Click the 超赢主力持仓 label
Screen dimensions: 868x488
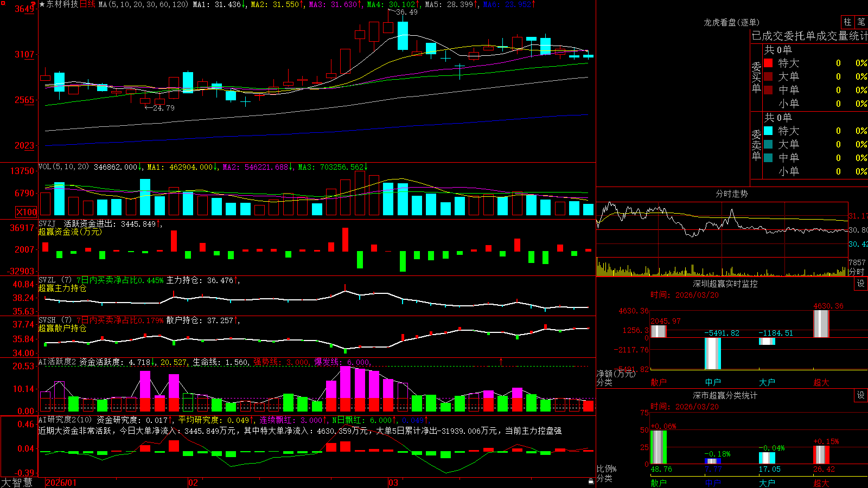62,288
